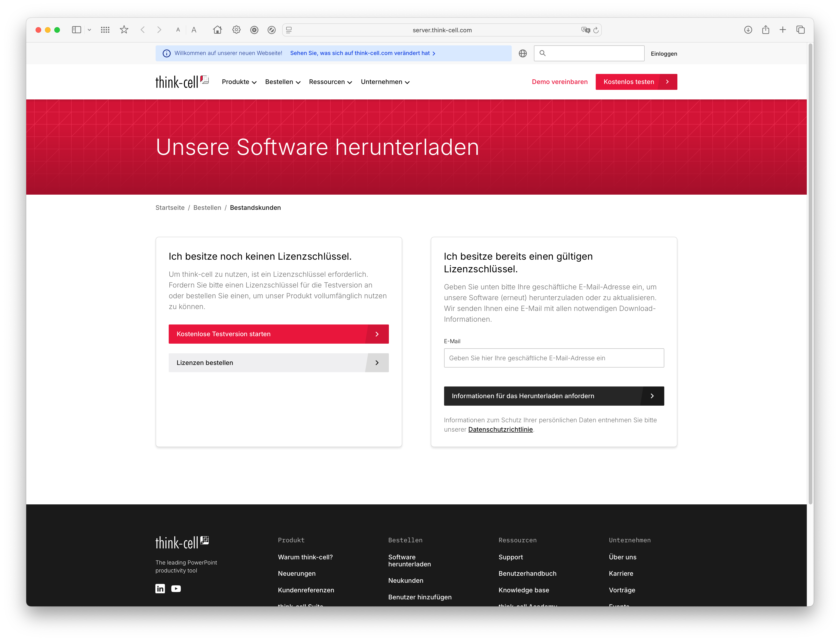Click the compass toolbar icon
The width and height of the screenshot is (840, 641).
(x=271, y=30)
